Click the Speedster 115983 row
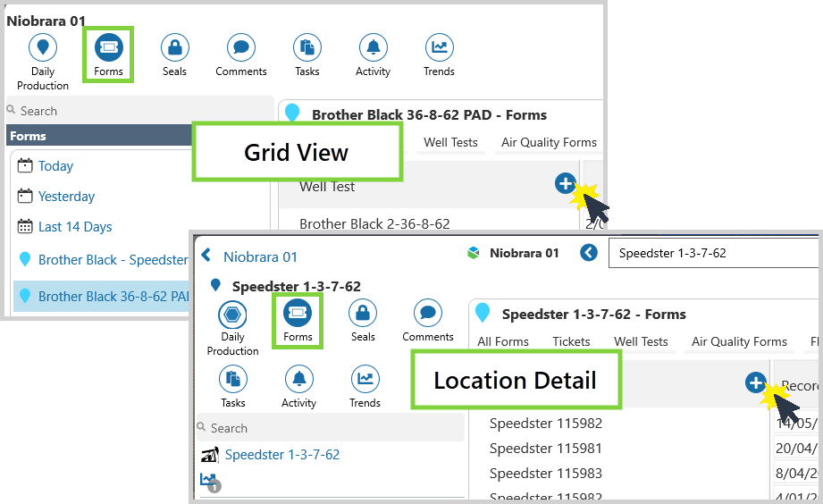This screenshot has height=504, width=823. point(546,474)
